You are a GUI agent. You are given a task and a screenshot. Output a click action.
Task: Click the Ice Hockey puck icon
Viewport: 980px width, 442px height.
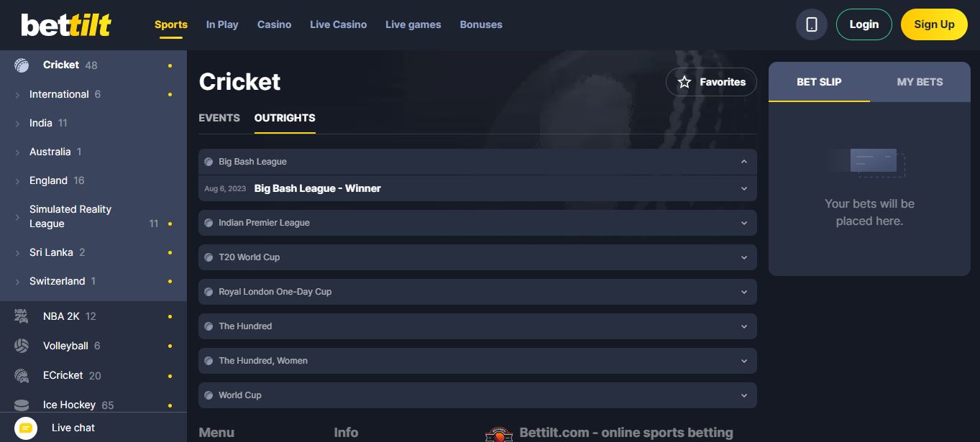22,405
